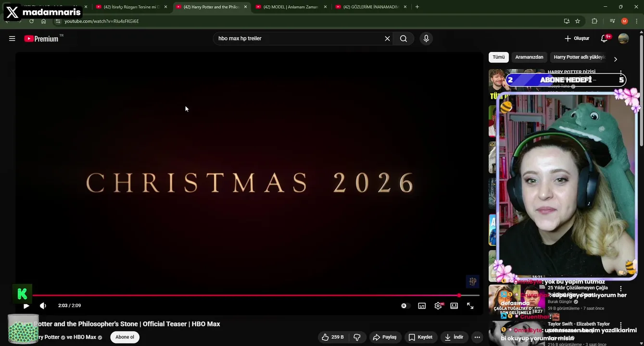
Task: Click HP channel watermark in video
Action: point(473,281)
